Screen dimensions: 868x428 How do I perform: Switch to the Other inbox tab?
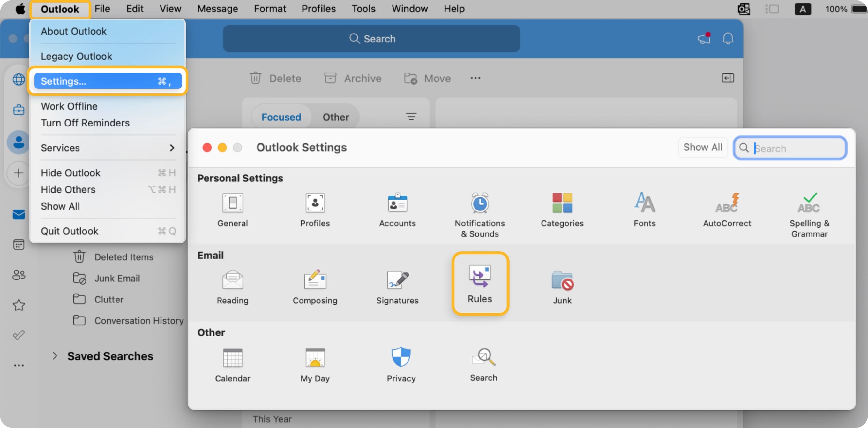[x=336, y=117]
